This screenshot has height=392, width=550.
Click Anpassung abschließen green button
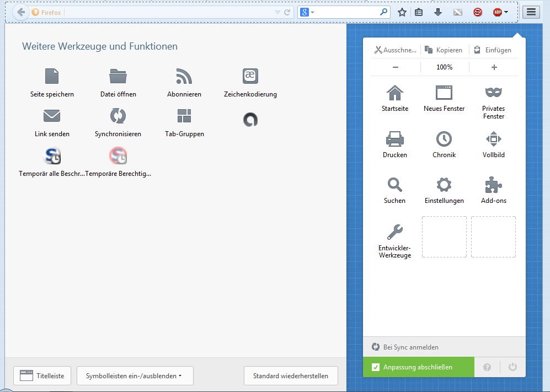[419, 367]
